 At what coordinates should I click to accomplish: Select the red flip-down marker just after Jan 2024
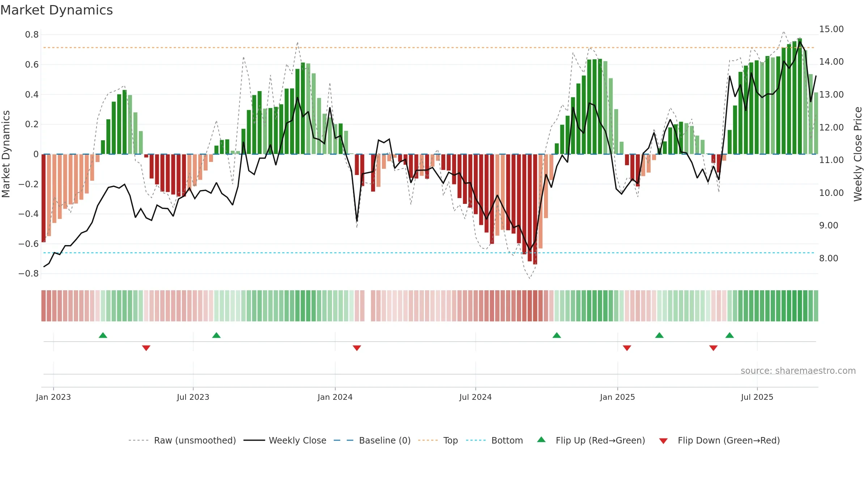point(357,348)
